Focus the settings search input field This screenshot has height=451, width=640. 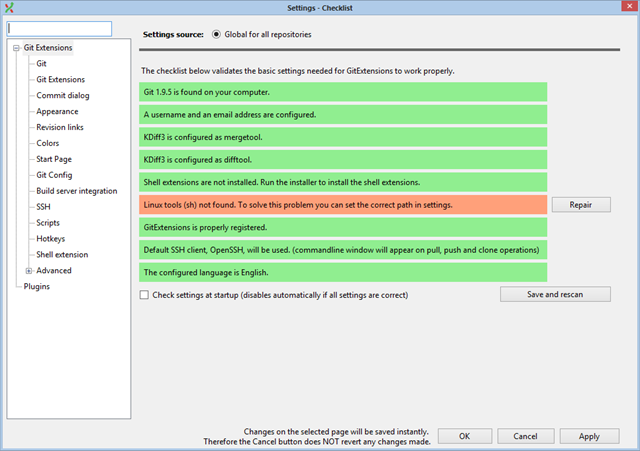59,29
